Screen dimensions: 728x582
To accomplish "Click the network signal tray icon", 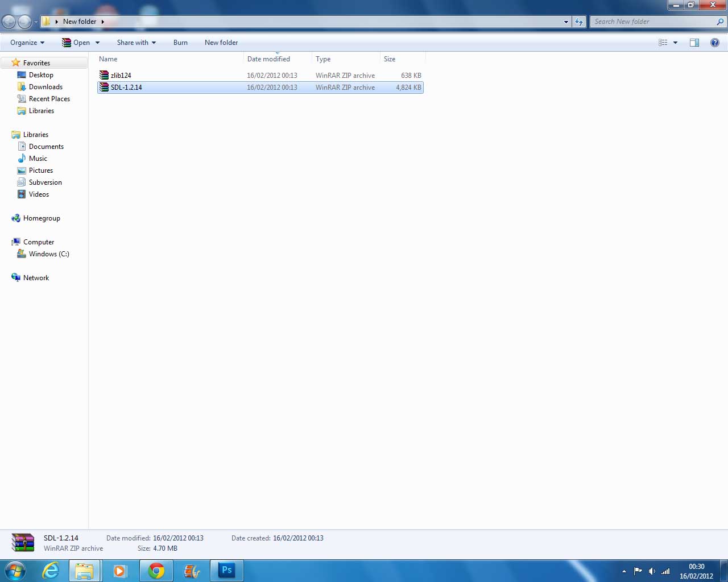I will point(665,571).
